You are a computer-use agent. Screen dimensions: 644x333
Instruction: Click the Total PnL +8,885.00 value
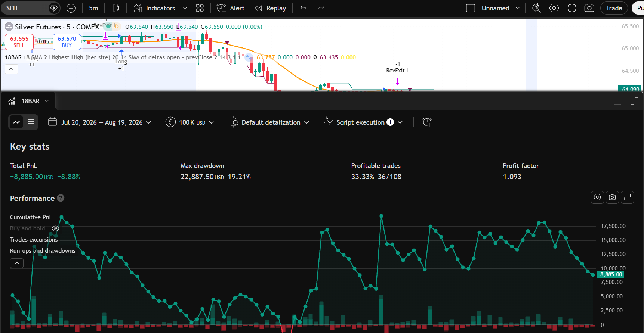[x=32, y=177]
